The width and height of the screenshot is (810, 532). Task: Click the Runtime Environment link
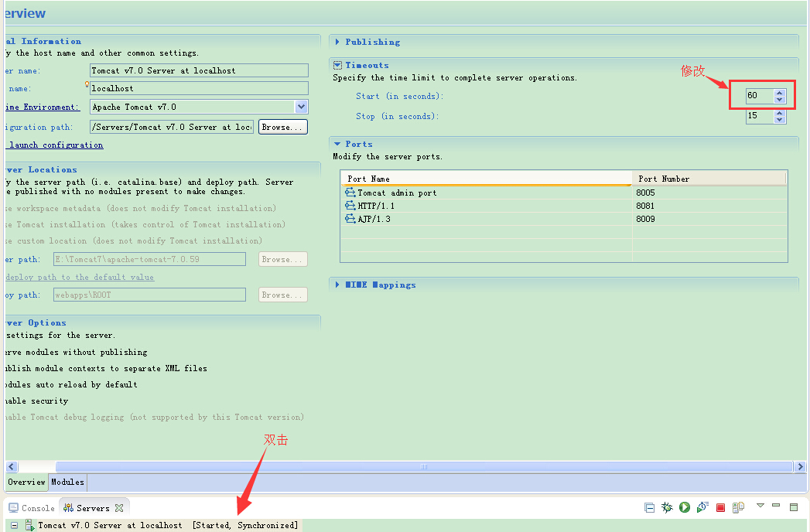(x=43, y=107)
